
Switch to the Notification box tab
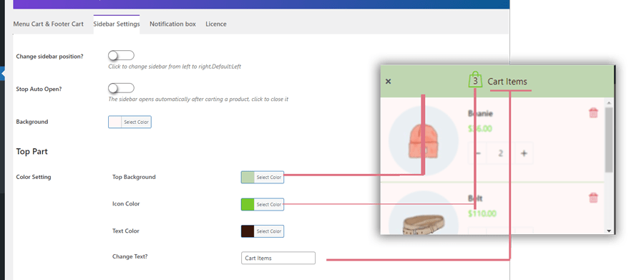[x=172, y=24]
